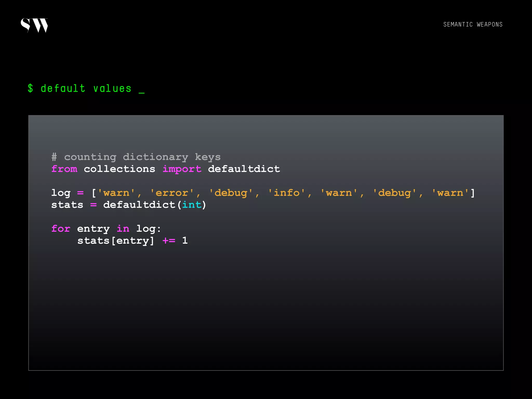Screen dimensions: 532x399
Task: Click the 'from' keyword in the import line
Action: pos(64,169)
